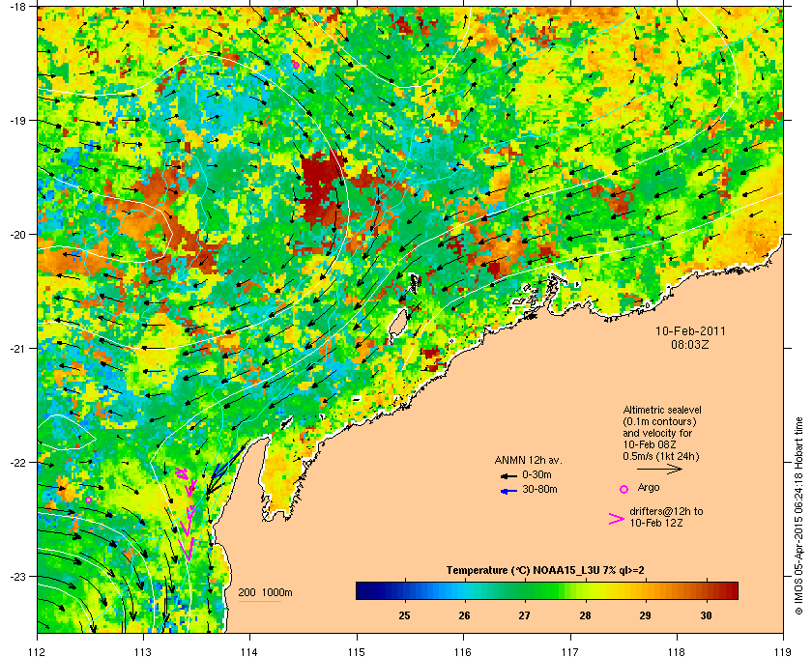
Task: Click the colorbar tick label 25
Action: pyautogui.click(x=404, y=615)
